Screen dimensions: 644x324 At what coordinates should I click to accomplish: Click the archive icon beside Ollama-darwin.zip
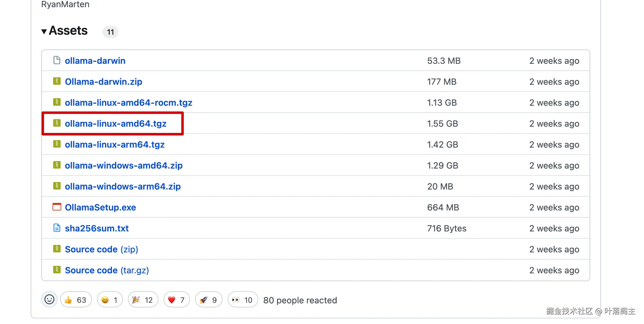point(57,81)
